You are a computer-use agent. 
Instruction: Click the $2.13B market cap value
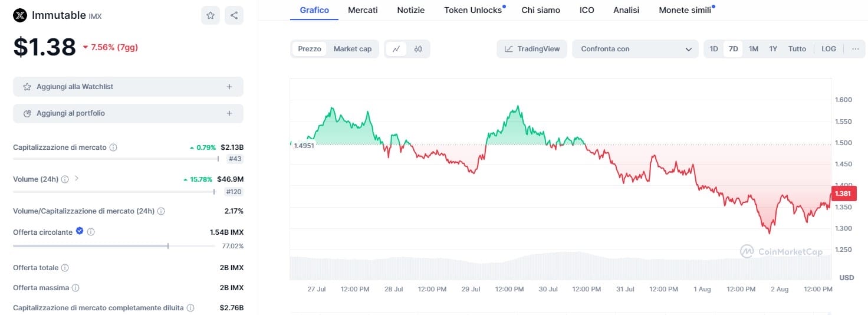(x=232, y=147)
